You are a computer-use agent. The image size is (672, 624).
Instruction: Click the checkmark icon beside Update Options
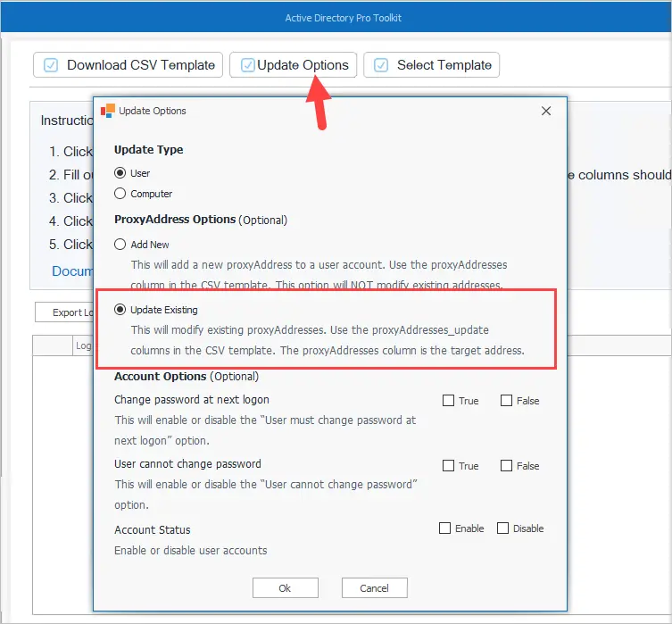[248, 65]
